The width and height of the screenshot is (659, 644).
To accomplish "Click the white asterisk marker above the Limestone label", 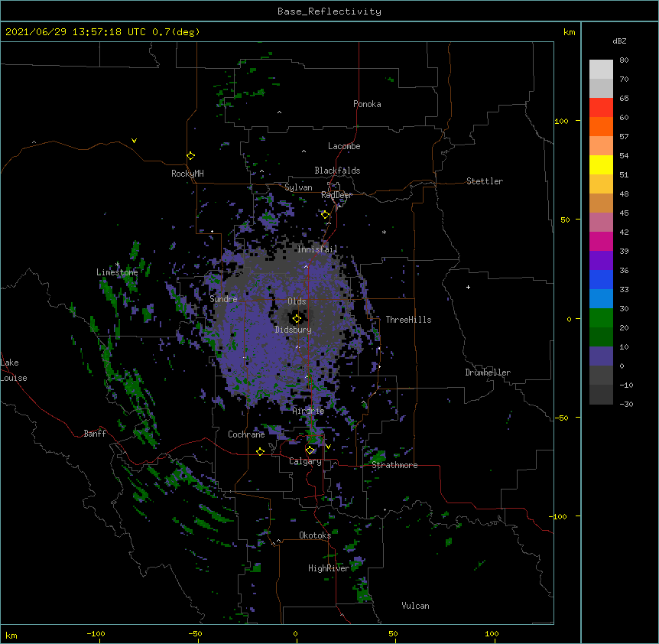I will click(117, 265).
